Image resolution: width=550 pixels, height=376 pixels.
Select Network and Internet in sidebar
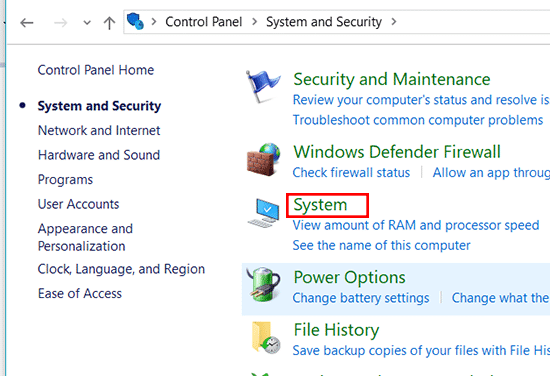99,130
